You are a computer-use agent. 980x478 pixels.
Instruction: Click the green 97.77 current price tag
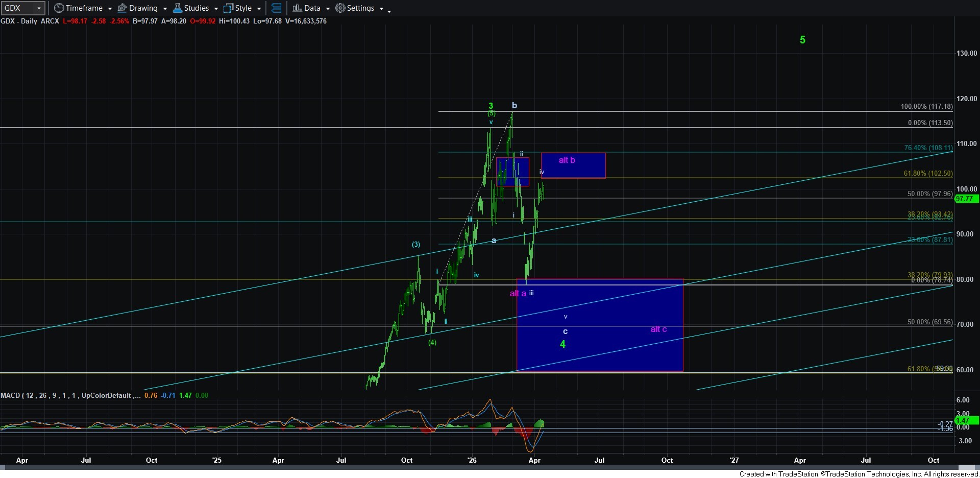[x=965, y=199]
